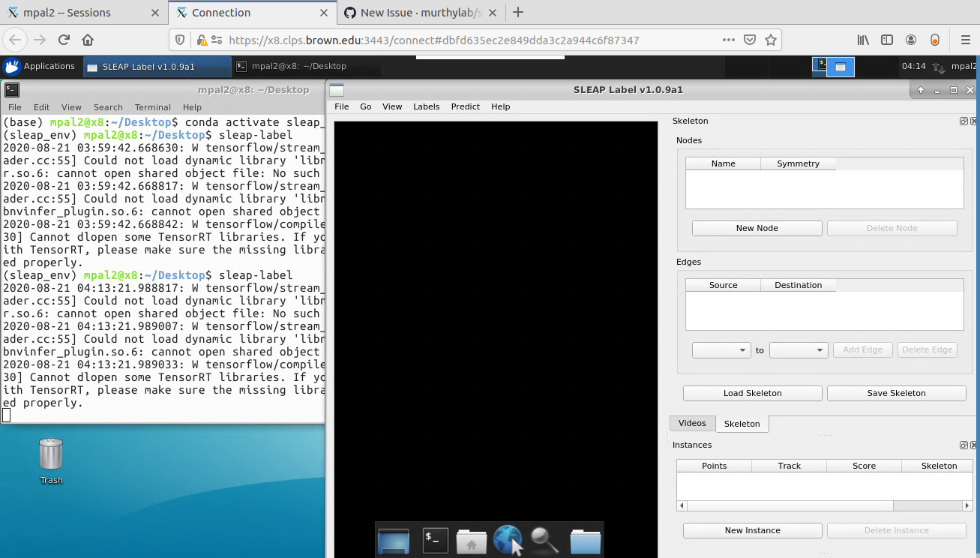This screenshot has width=980, height=558.
Task: Switch to the Skeleton tab
Action: tap(742, 424)
